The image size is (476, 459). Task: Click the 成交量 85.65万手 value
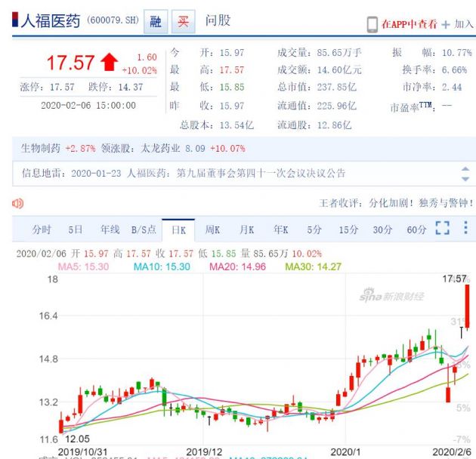[339, 53]
